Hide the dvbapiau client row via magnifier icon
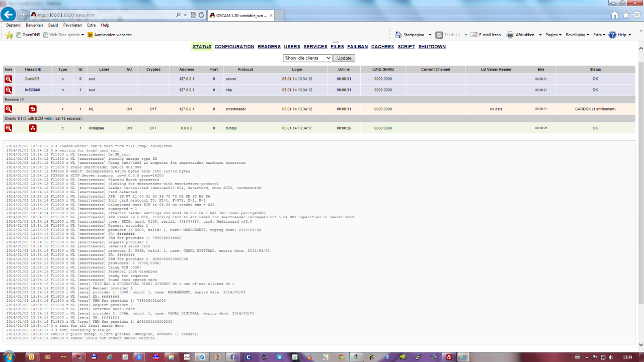Viewport: 644px width, 362px height. tap(9, 128)
